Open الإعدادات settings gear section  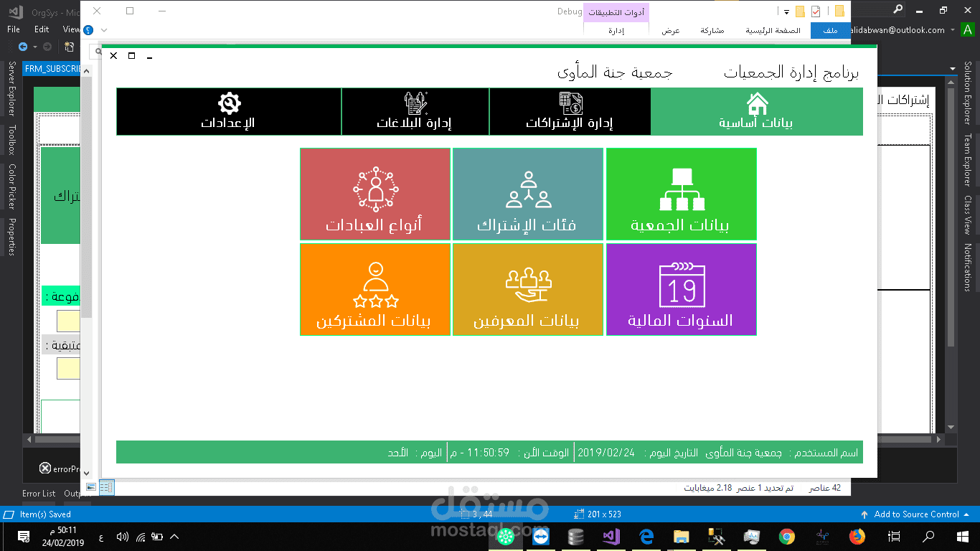click(x=229, y=111)
